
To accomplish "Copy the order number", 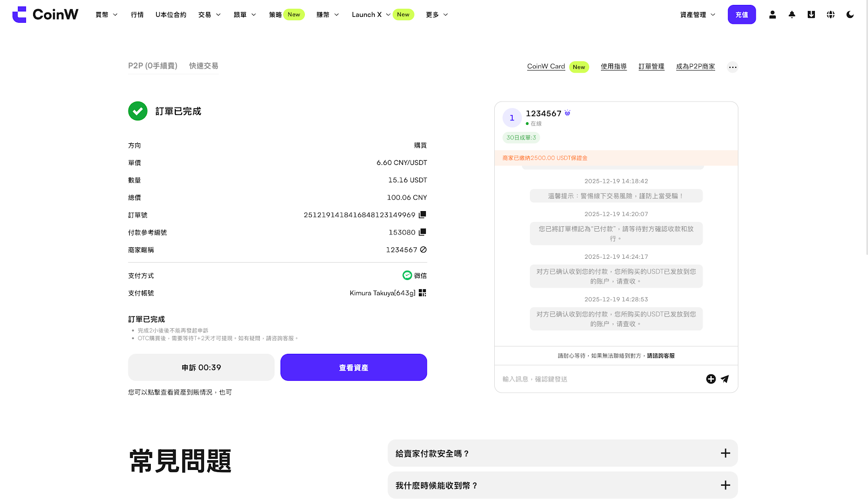I will 423,214.
